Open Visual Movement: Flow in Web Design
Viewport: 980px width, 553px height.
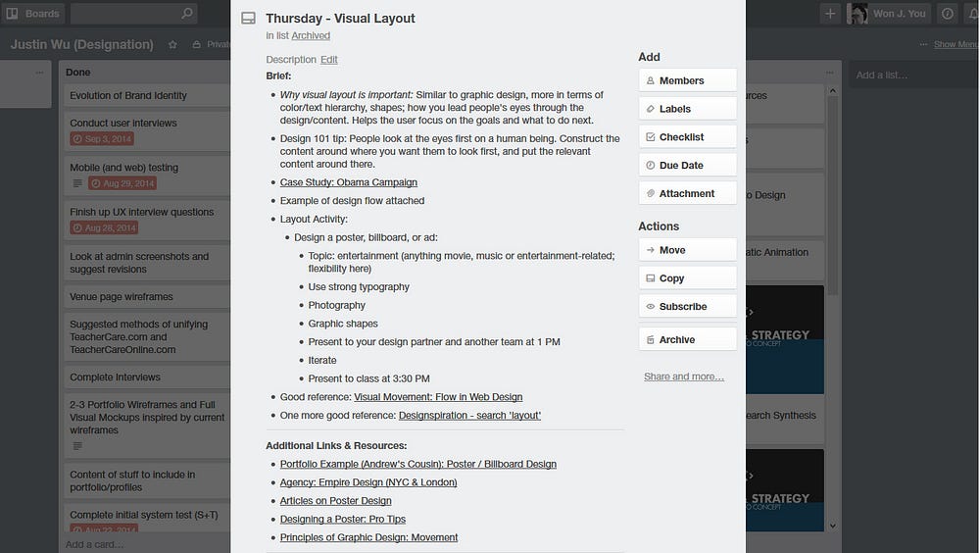438,396
